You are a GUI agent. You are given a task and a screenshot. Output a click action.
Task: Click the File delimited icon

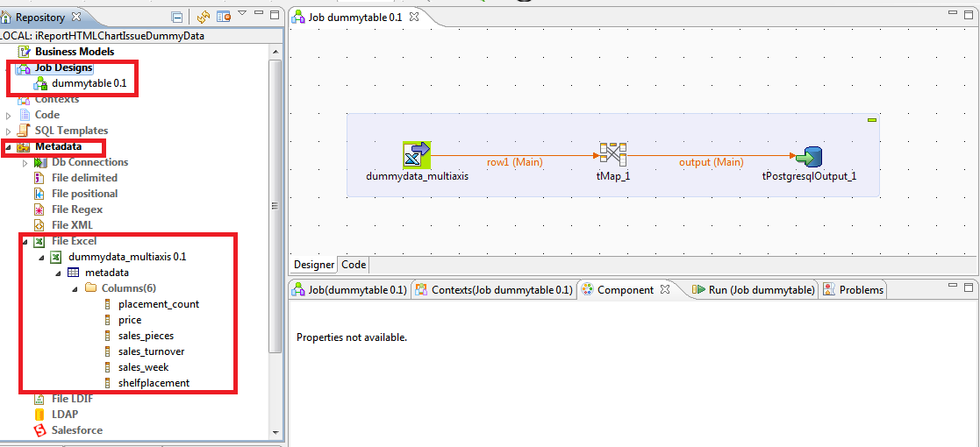coord(39,178)
